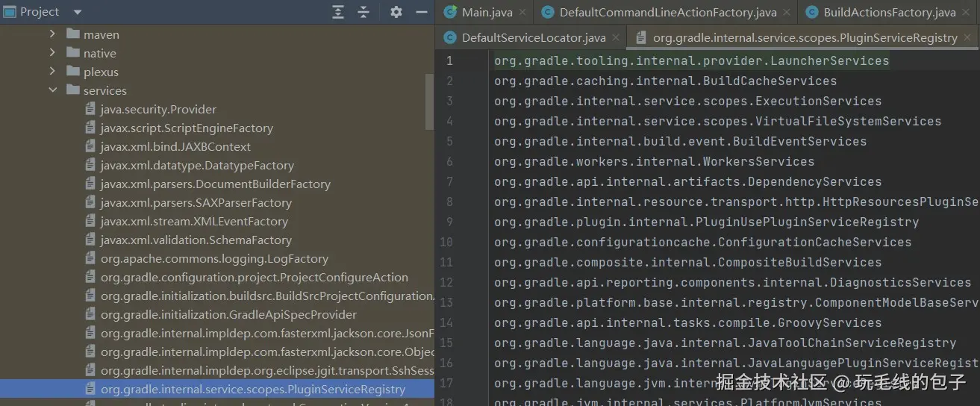Screen dimensions: 980x406
Task: Click file icon of ProjectConfigureAction entry
Action: (x=90, y=277)
